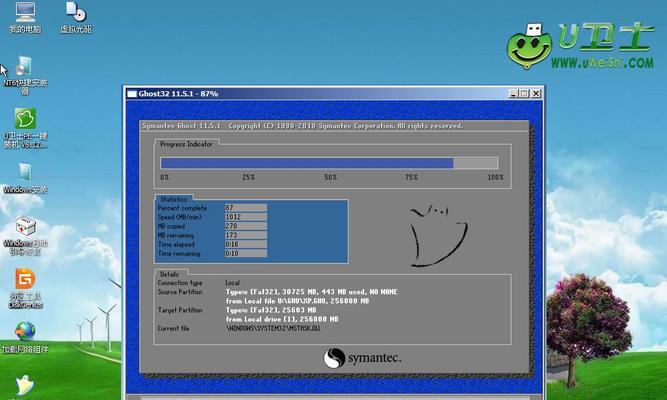Open the DiskGenius 分区工具 icon
This screenshot has width=667, height=400.
25,279
